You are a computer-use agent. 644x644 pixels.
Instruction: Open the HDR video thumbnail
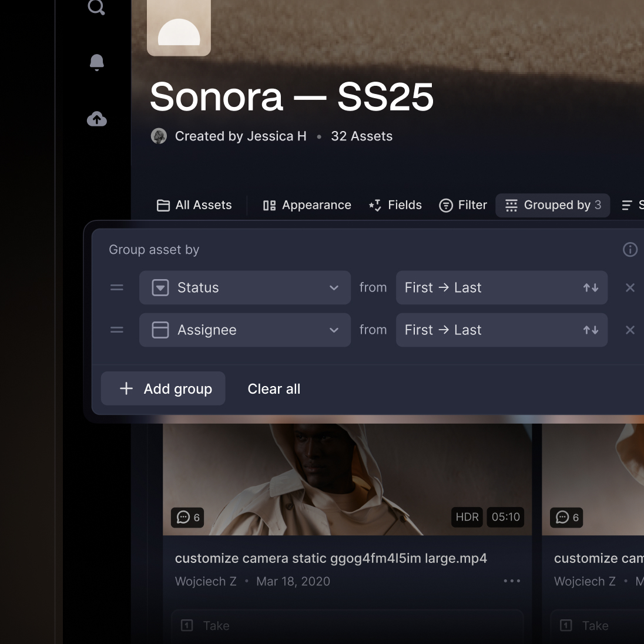click(x=347, y=479)
